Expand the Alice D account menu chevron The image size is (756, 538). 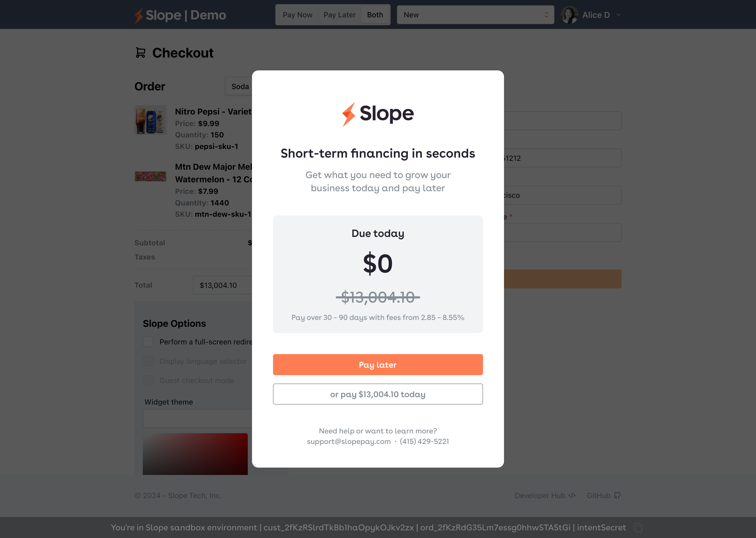(618, 15)
